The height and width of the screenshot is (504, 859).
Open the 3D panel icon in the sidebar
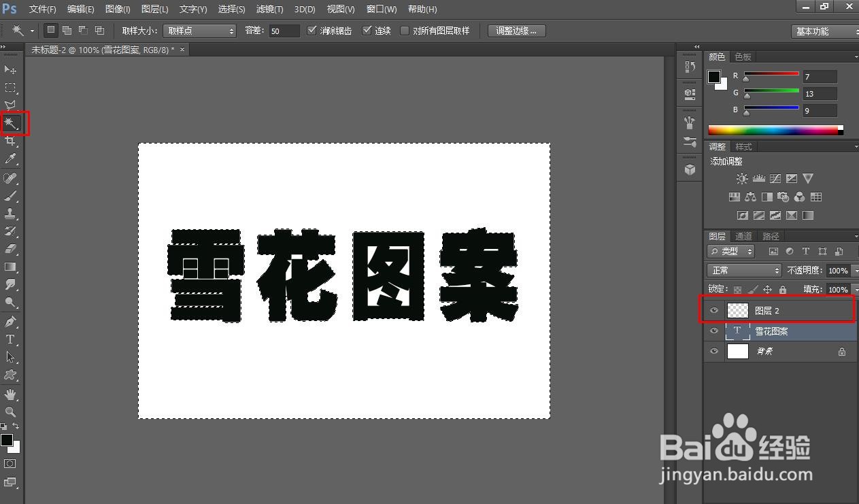[689, 169]
